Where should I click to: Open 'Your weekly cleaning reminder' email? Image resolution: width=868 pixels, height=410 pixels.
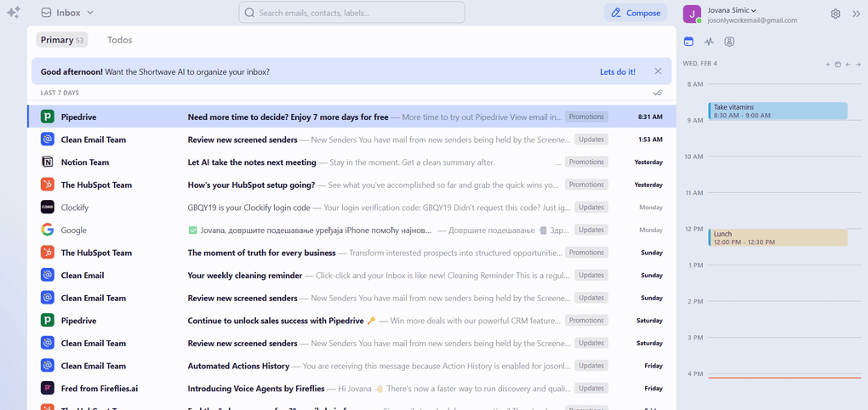pyautogui.click(x=351, y=276)
